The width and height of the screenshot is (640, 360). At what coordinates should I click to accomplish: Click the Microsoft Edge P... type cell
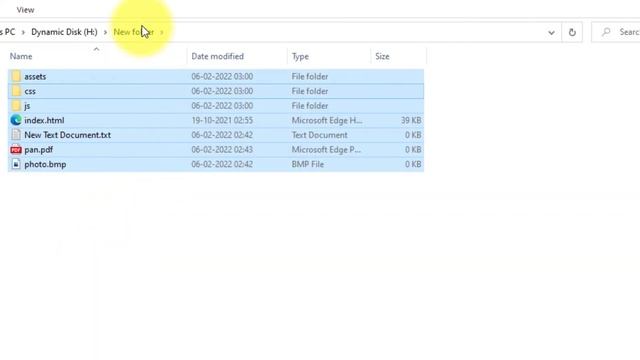pos(326,150)
